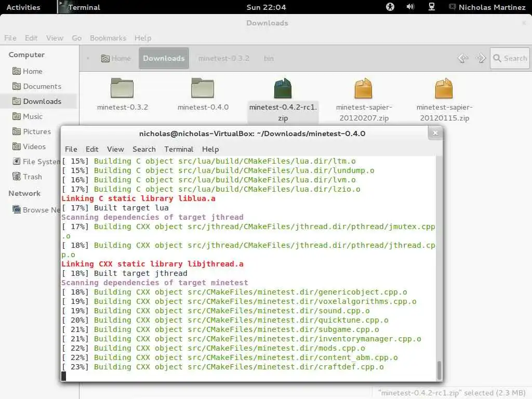Open Bookmarks menu in file manager
Image resolution: width=532 pixels, height=399 pixels.
[x=108, y=38]
